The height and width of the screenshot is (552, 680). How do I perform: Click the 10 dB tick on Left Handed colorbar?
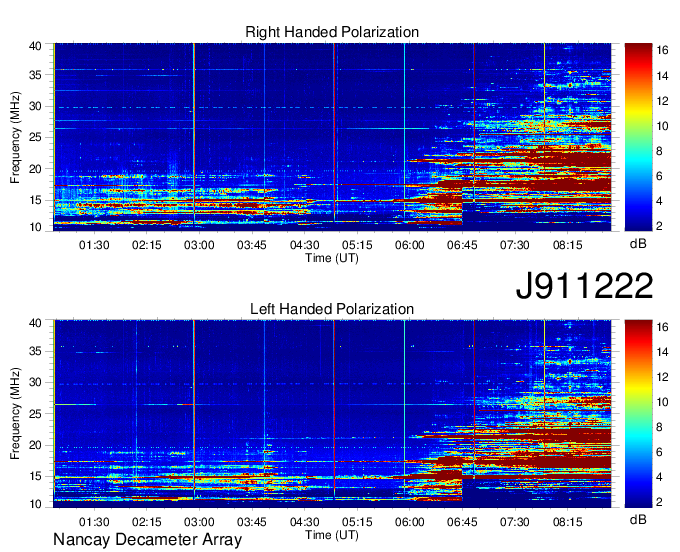(662, 402)
